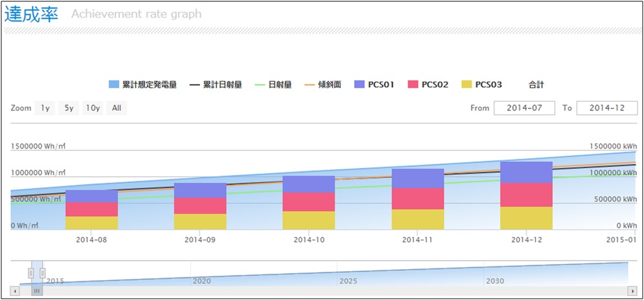Toggle 合計 legend entry

click(536, 85)
